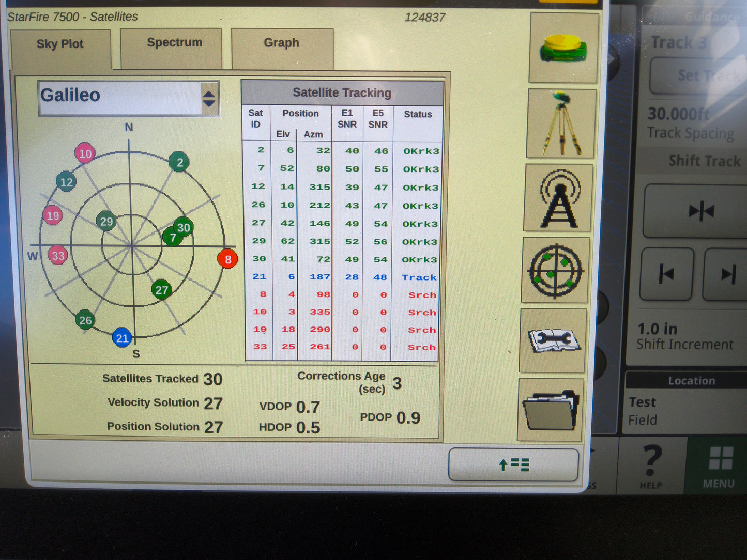
Task: Click the satellite tracking target icon
Action: click(557, 270)
